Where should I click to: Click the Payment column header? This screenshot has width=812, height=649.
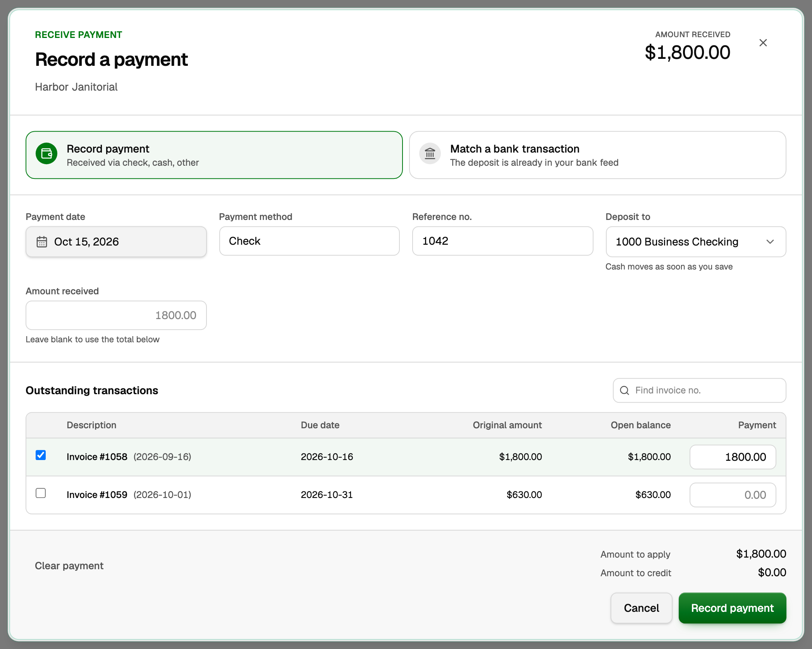tap(757, 425)
